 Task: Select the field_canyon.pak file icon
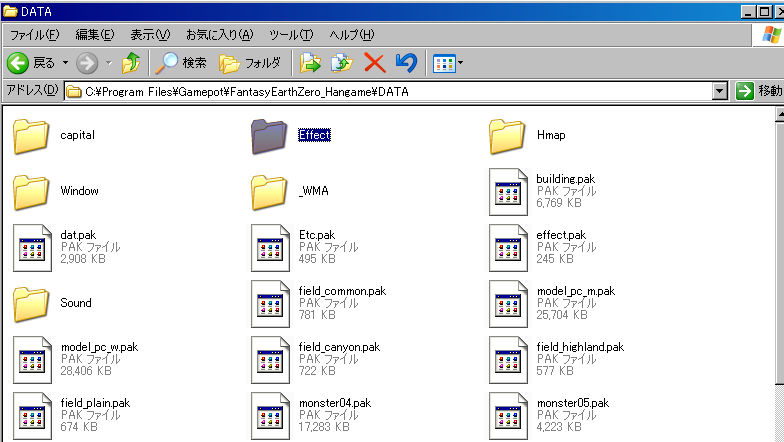point(270,360)
